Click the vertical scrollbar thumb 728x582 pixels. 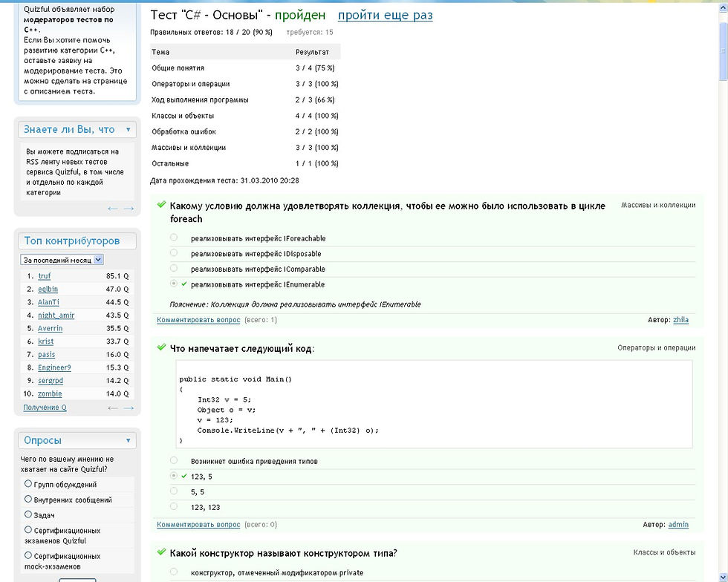(x=723, y=50)
